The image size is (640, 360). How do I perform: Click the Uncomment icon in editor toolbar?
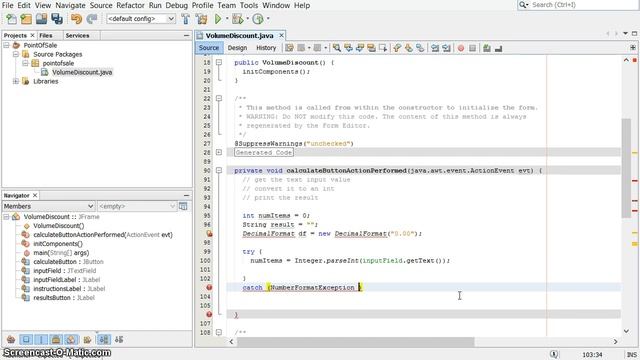498,48
